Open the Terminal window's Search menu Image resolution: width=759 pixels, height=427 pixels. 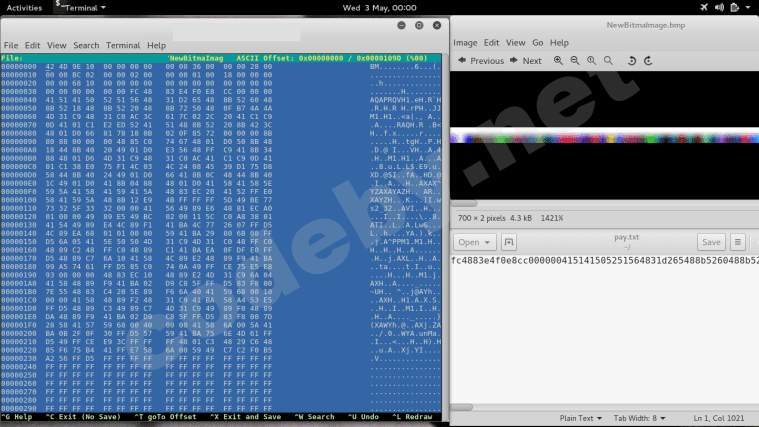(86, 45)
